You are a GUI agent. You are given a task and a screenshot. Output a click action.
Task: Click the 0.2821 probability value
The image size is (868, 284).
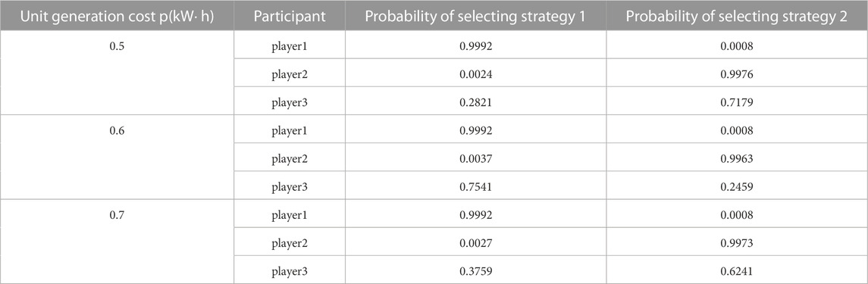click(475, 102)
